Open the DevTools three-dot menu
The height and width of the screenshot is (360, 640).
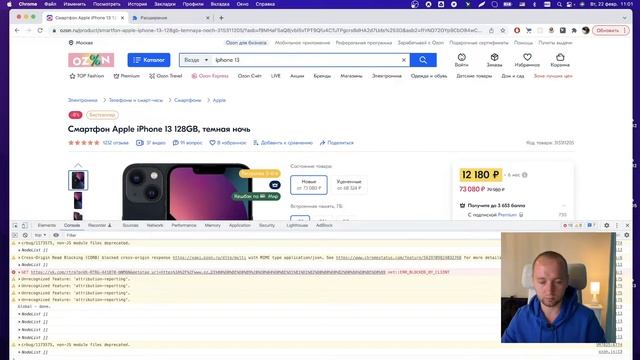pos(617,225)
